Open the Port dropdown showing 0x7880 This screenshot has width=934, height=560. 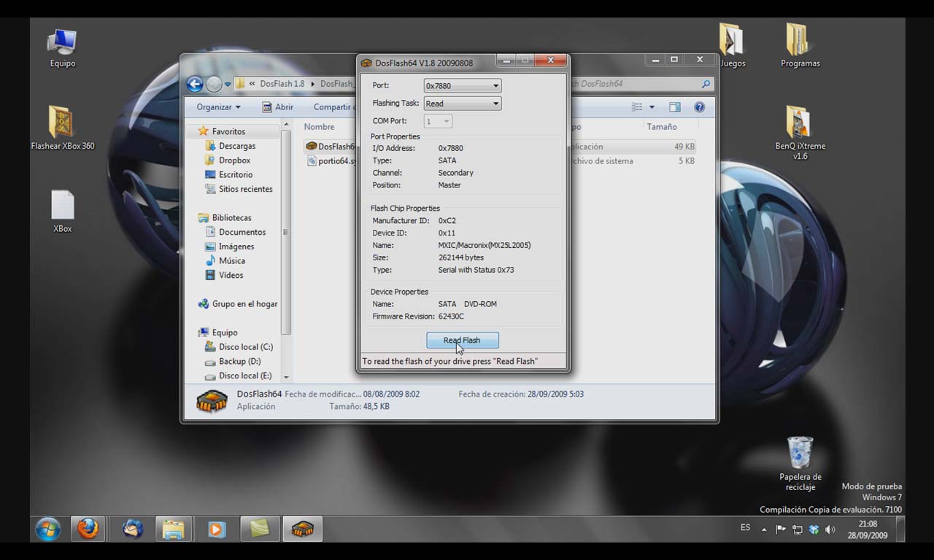click(463, 86)
